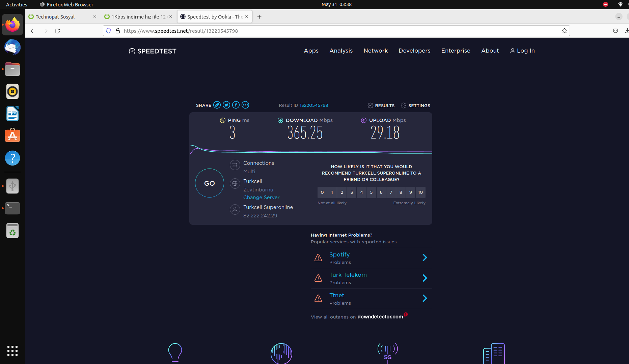Share the result on Twitter

[x=226, y=105]
